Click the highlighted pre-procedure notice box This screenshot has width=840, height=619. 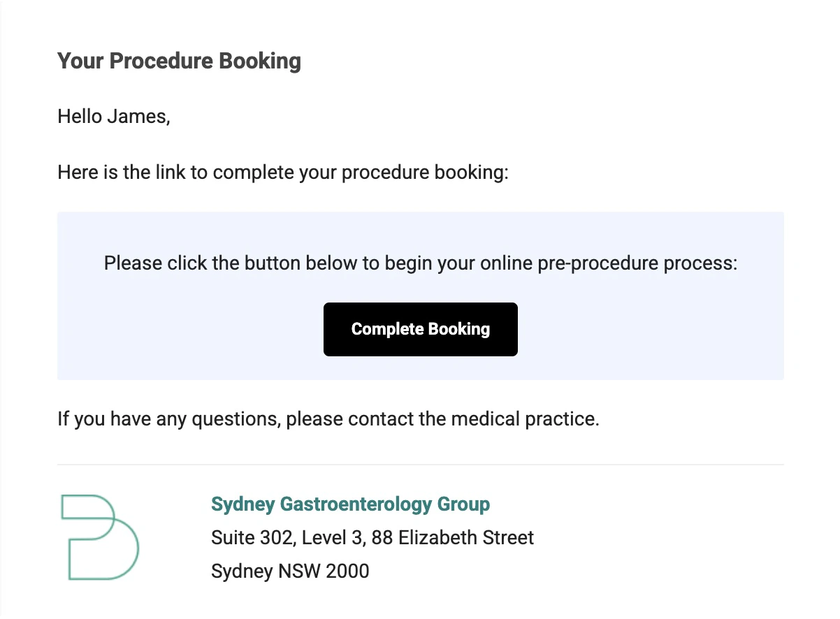click(x=420, y=295)
